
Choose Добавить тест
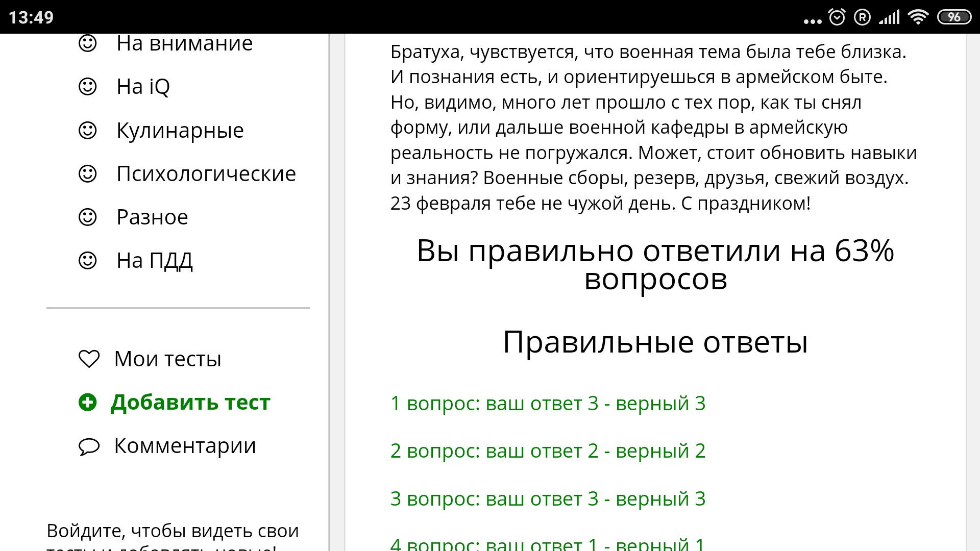coord(190,403)
